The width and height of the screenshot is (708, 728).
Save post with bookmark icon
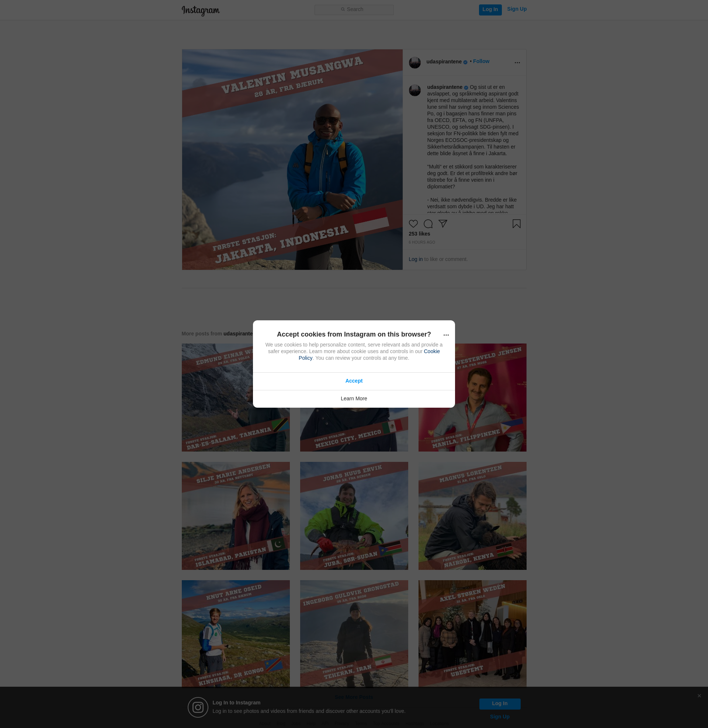516,224
